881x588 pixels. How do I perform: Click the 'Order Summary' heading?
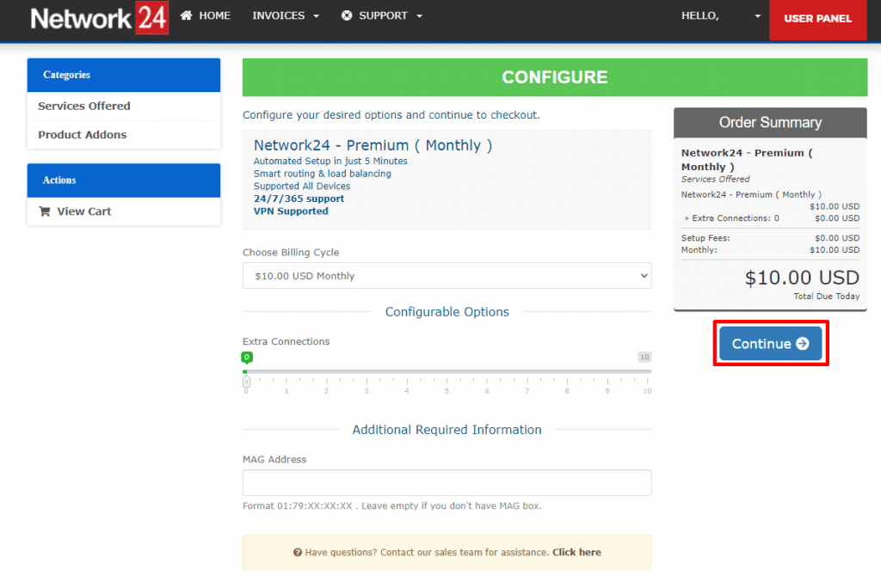[x=770, y=122]
